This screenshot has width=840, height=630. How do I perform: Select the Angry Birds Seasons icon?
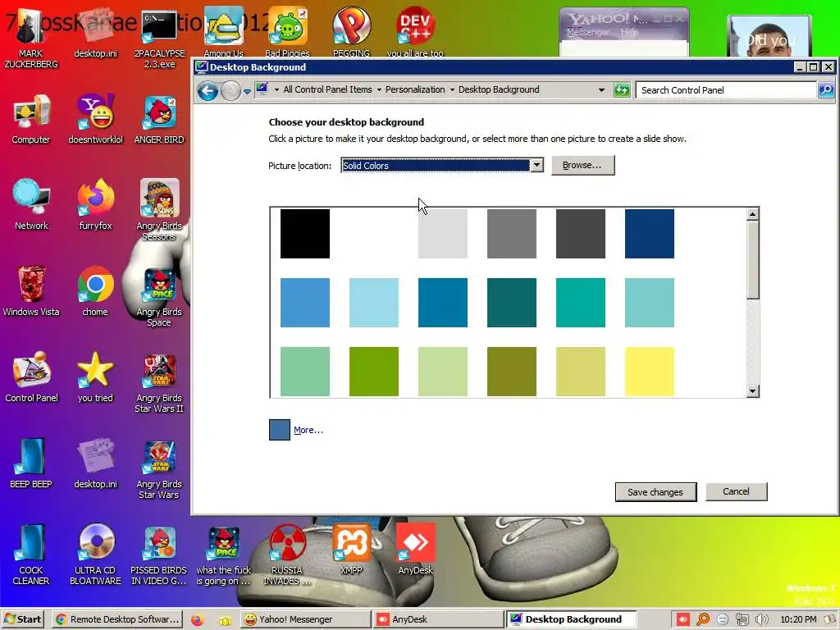(159, 210)
